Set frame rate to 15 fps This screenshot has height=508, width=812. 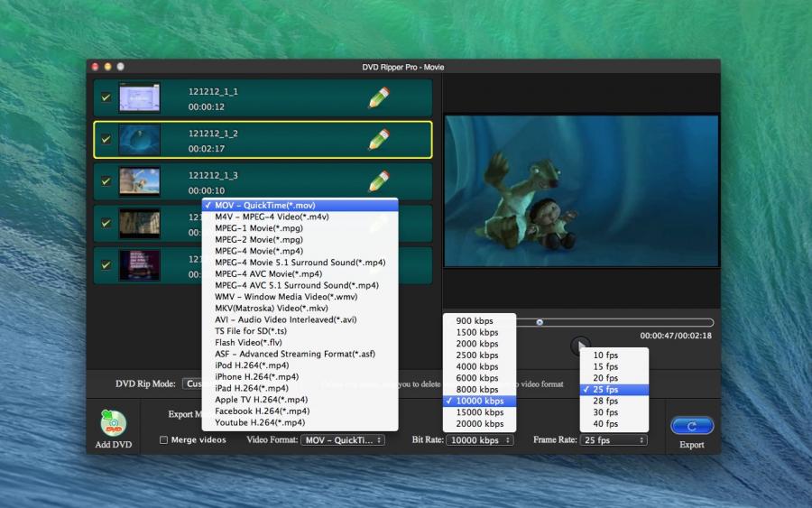614,366
